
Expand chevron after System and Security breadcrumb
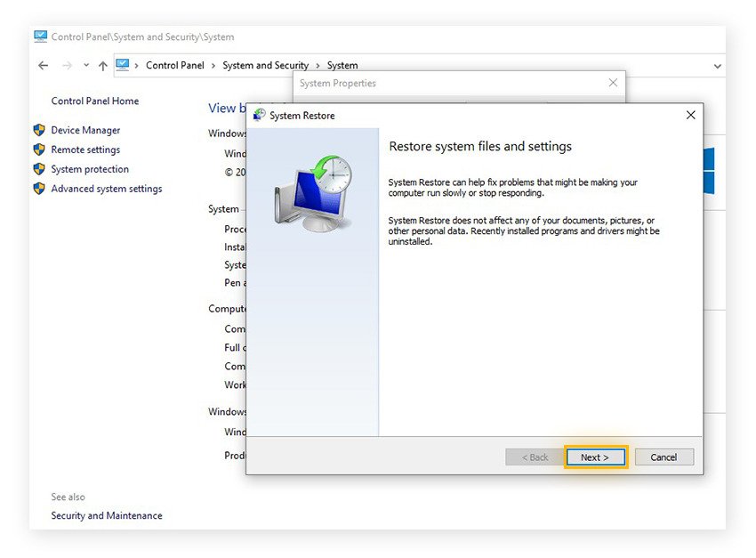(x=318, y=66)
